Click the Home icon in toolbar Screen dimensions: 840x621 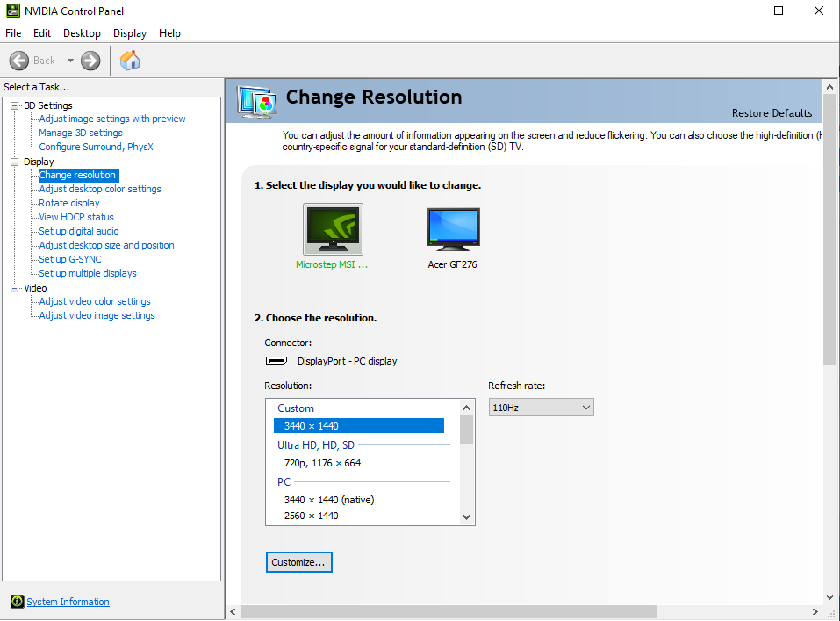coord(130,61)
